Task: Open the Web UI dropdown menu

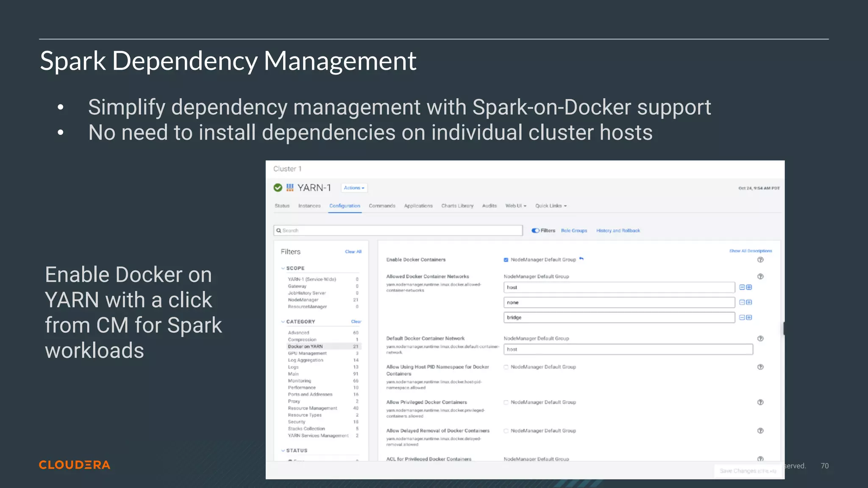Action: pyautogui.click(x=516, y=206)
